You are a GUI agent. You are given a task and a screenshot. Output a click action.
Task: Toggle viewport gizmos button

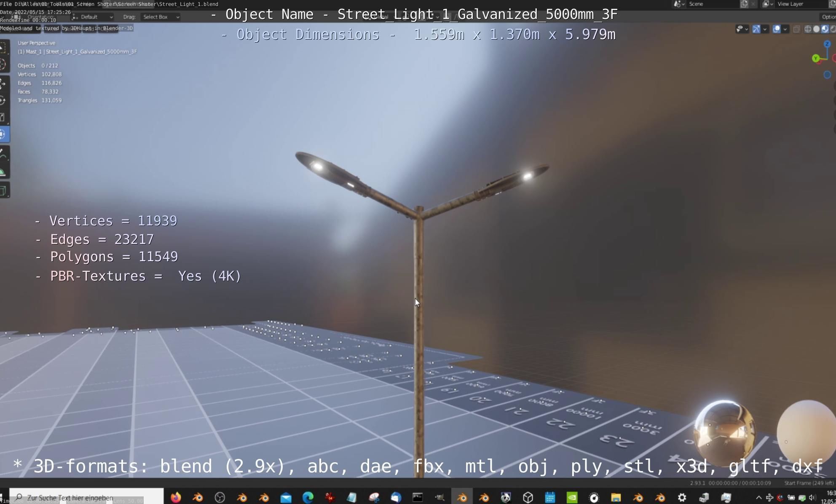(x=756, y=29)
